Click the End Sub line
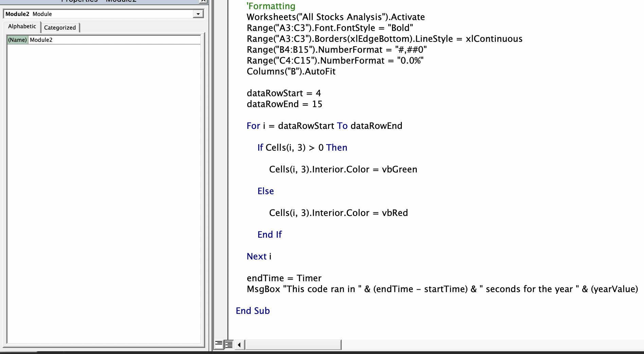Image resolution: width=644 pixels, height=354 pixels. [x=253, y=311]
